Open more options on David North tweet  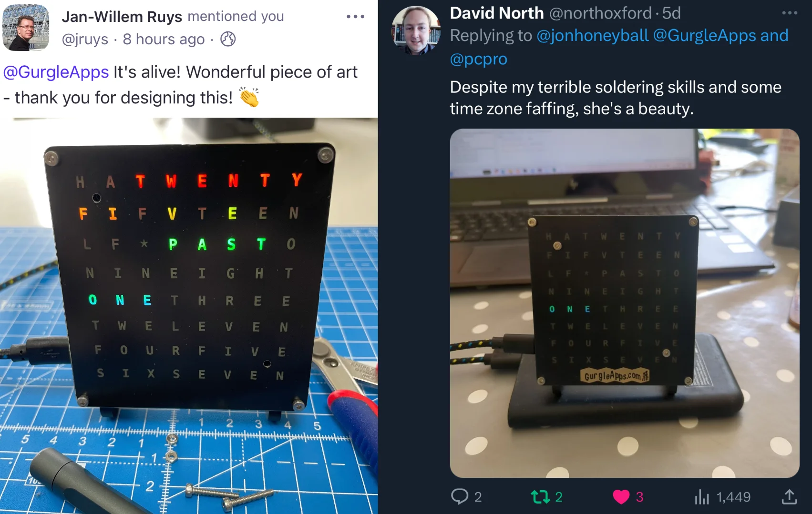790,13
